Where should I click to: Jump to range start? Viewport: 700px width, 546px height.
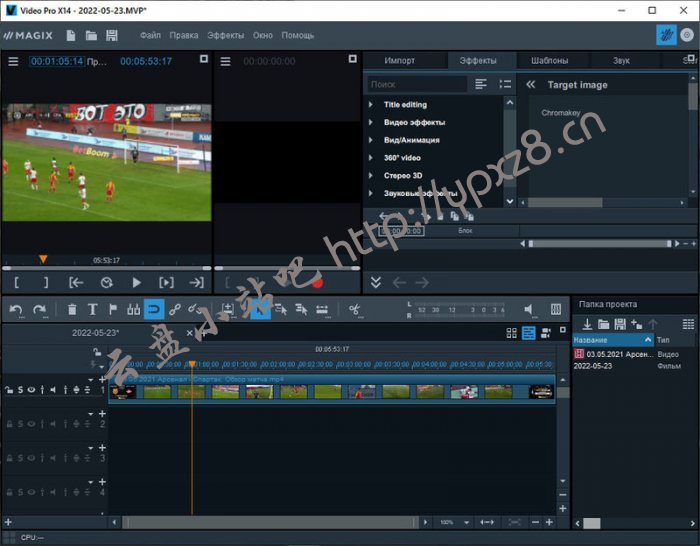[76, 283]
